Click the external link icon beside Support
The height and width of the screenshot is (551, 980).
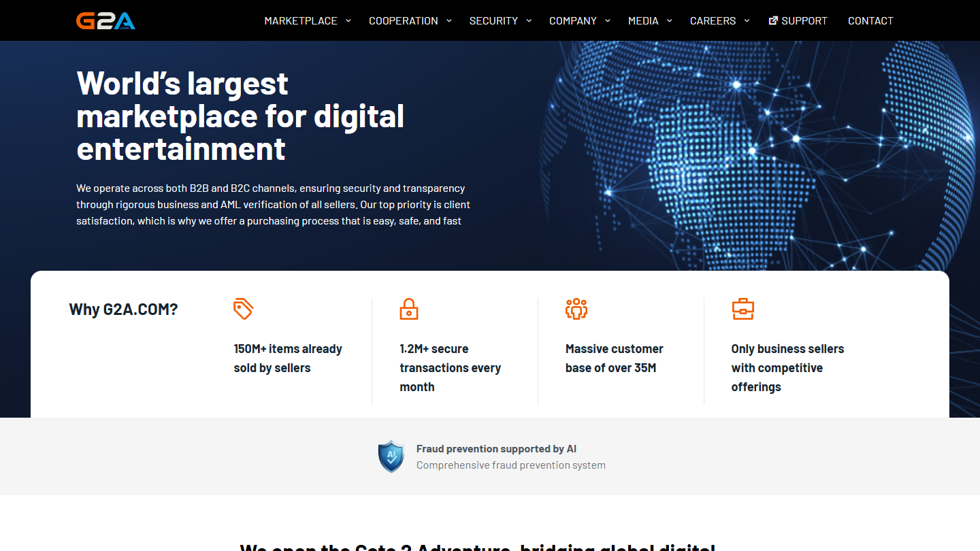pyautogui.click(x=773, y=20)
